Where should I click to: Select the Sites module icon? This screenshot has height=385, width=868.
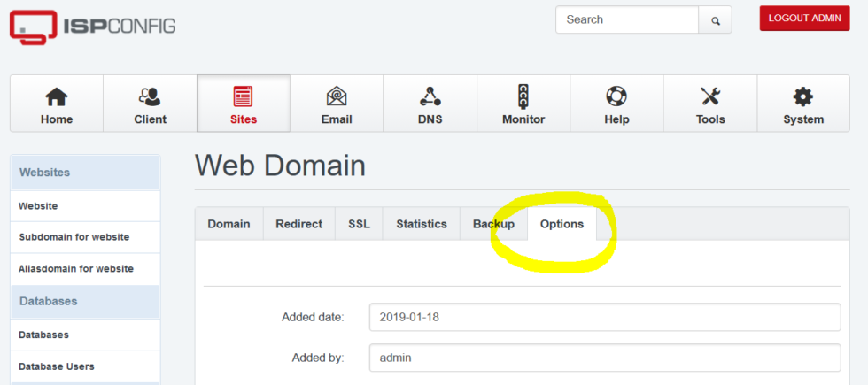click(244, 96)
